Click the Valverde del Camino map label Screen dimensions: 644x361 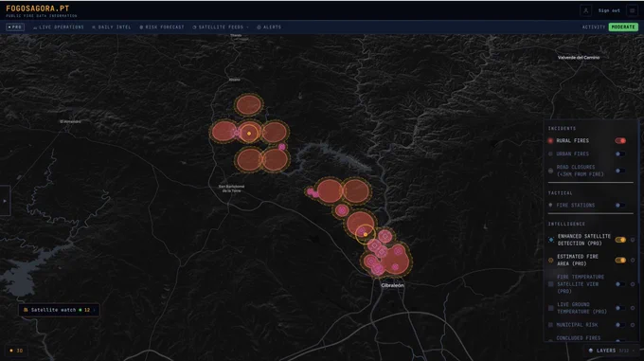coord(579,58)
